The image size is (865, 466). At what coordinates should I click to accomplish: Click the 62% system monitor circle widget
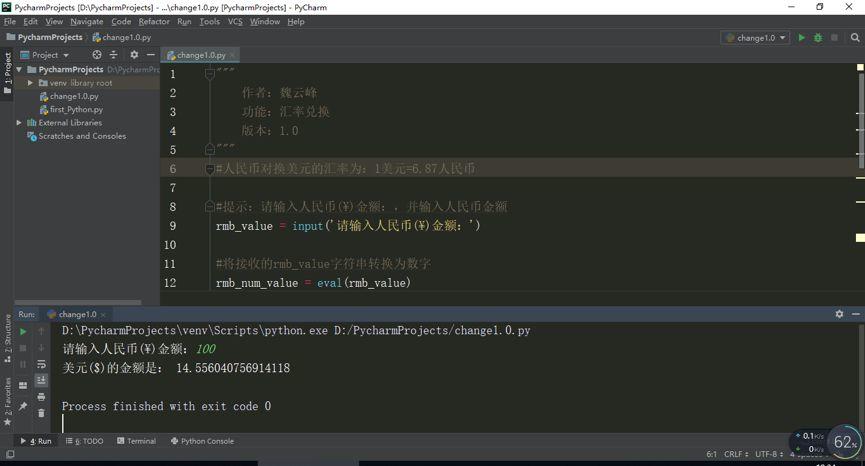coord(845,442)
